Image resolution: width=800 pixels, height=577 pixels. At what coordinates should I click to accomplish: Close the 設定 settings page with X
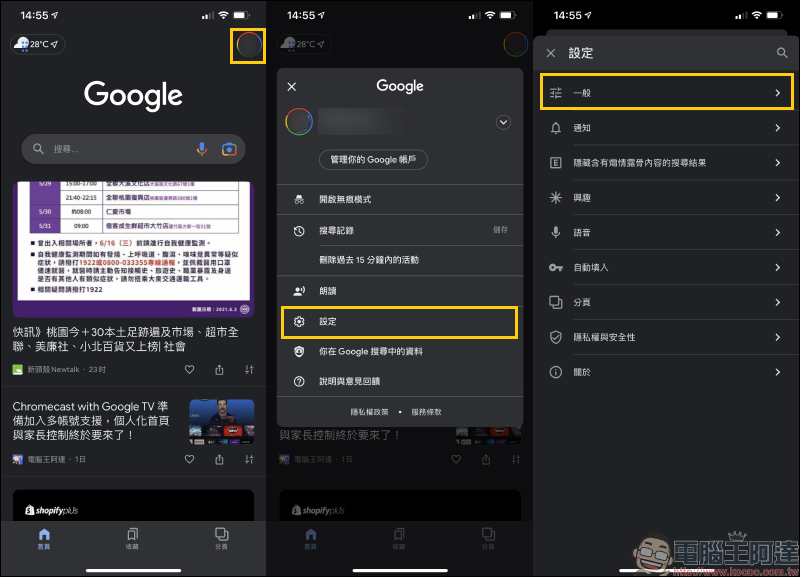coord(551,53)
